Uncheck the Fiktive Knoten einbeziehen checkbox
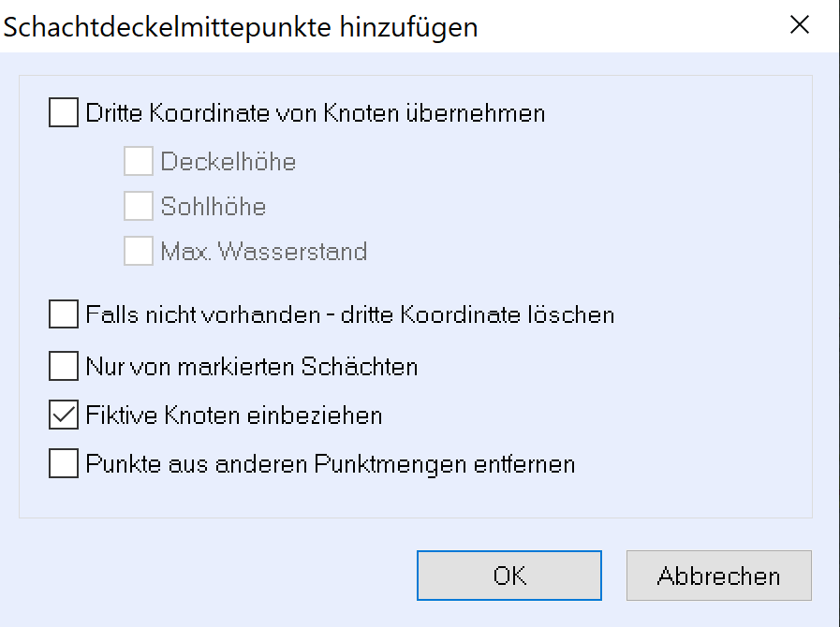Viewport: 840px width, 627px height. coord(64,415)
